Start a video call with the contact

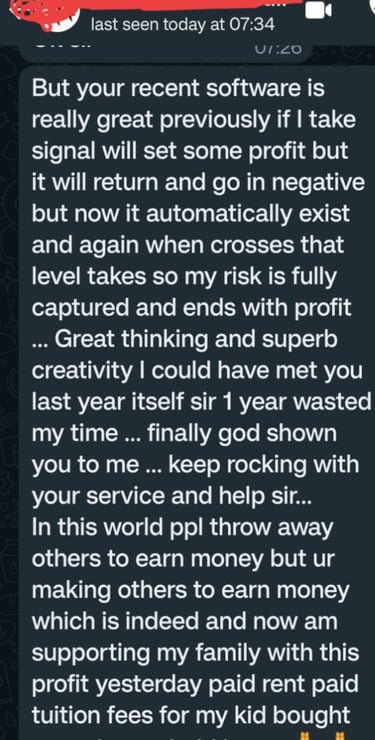[319, 10]
